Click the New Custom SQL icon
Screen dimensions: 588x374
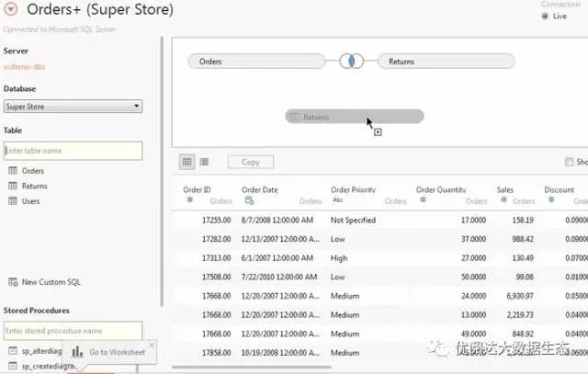pos(13,282)
